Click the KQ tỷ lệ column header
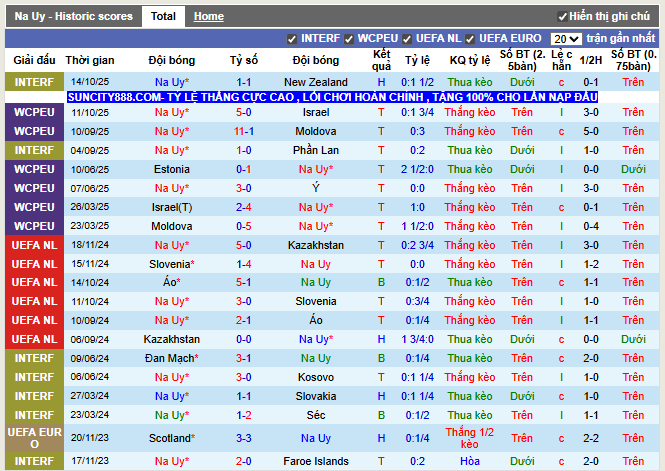The height and width of the screenshot is (471, 665). [x=470, y=60]
